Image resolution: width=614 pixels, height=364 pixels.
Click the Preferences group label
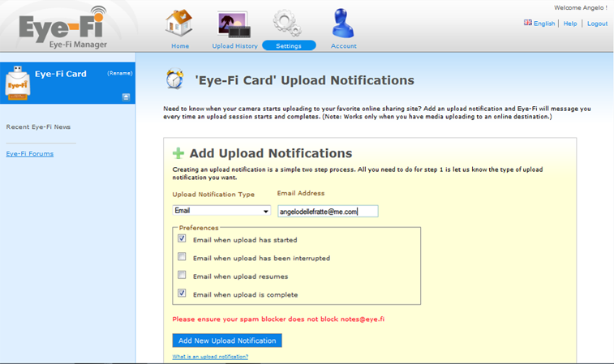pos(199,228)
